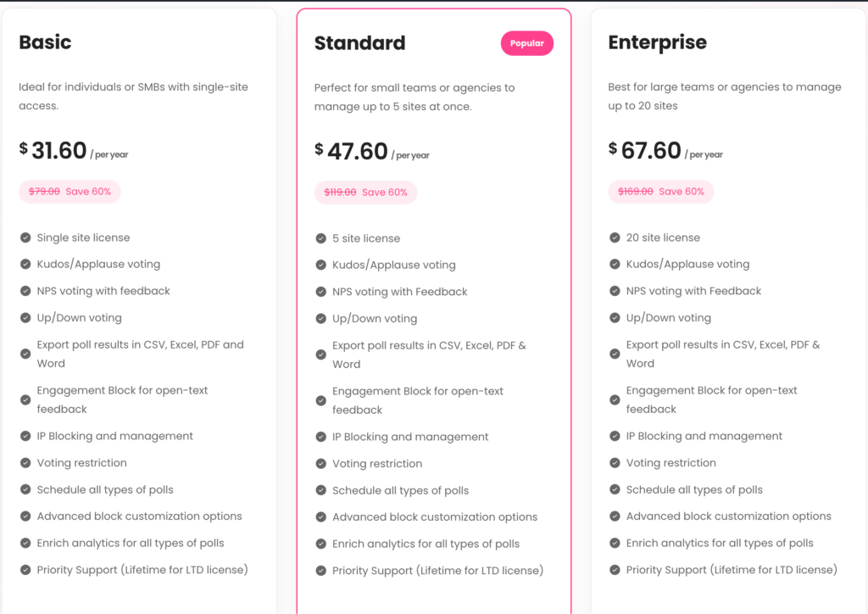
Task: Click the checkmark next to 5 site license
Action: point(321,238)
